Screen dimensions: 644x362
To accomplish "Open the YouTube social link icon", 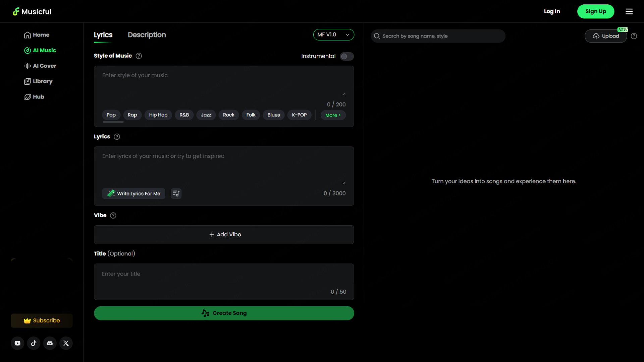I will pos(17,343).
